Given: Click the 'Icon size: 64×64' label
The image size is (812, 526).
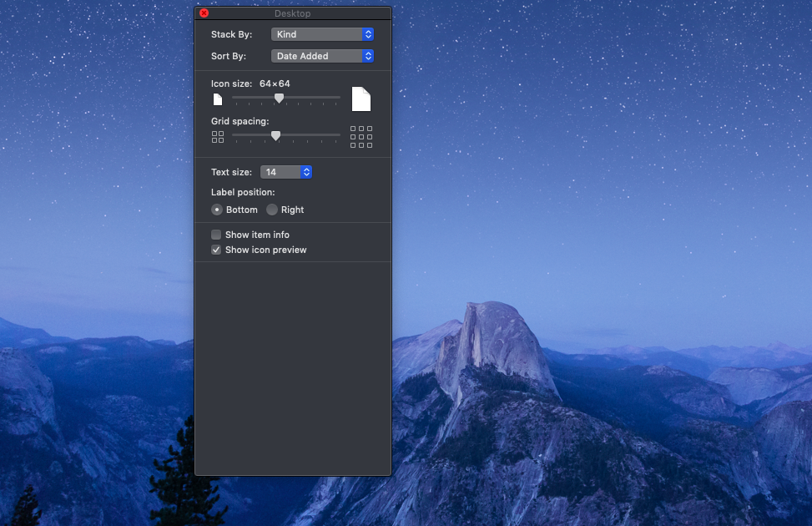Looking at the screenshot, I should pyautogui.click(x=250, y=83).
